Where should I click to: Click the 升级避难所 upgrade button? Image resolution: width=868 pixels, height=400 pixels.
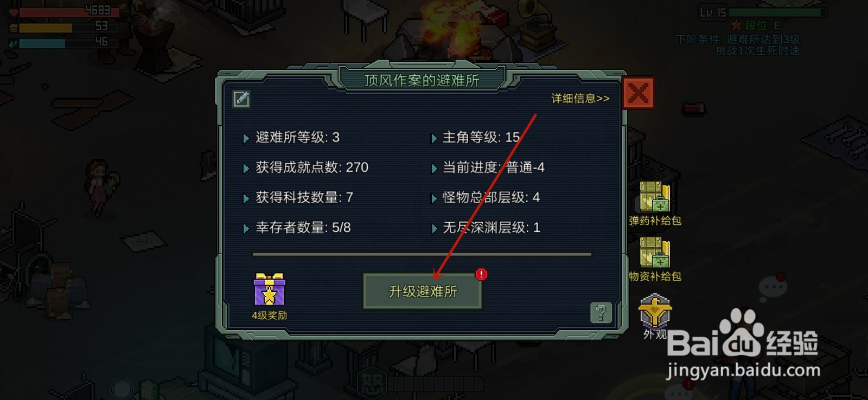(423, 292)
